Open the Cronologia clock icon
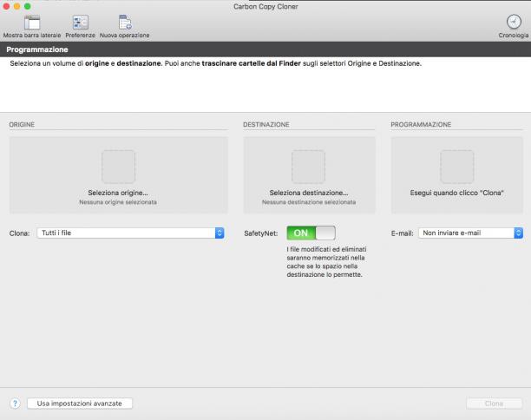 514,22
